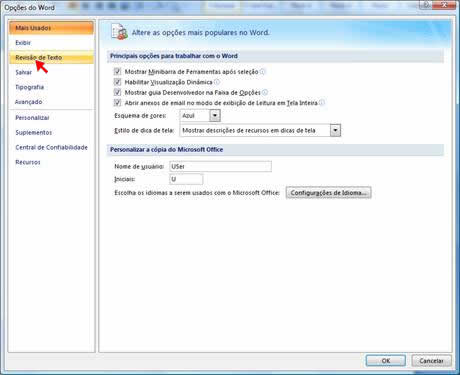Viewport: 460px width, 375px height.
Task: Click the Nome de usuário field
Action: pyautogui.click(x=220, y=166)
